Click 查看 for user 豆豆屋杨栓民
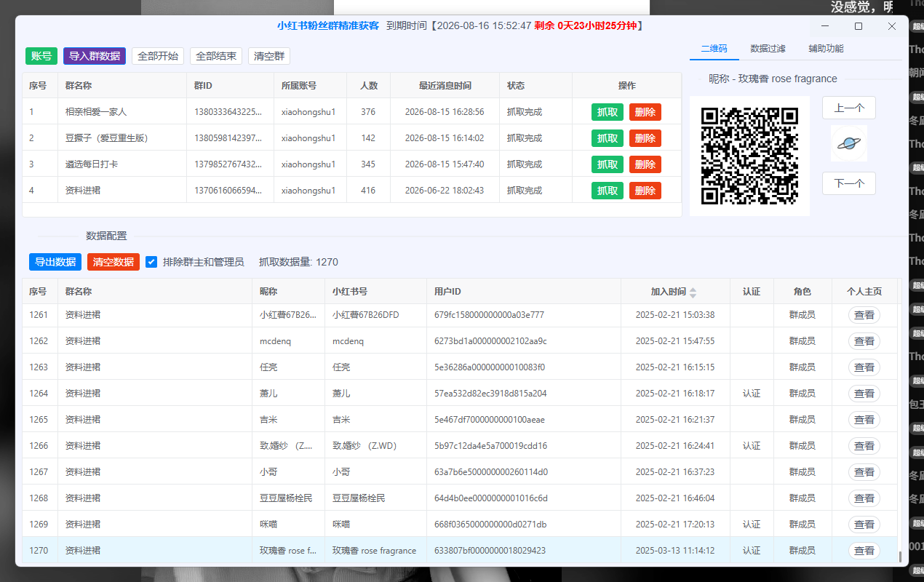 coord(864,498)
